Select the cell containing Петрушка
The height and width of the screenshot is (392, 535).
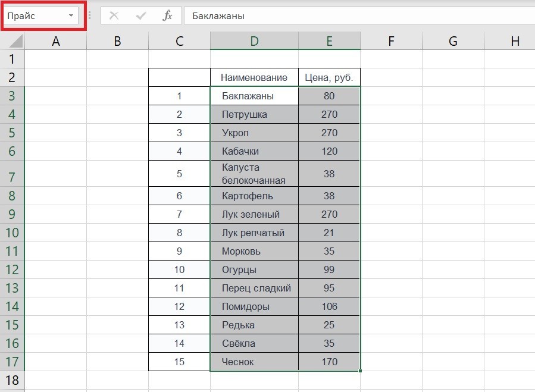(x=254, y=114)
